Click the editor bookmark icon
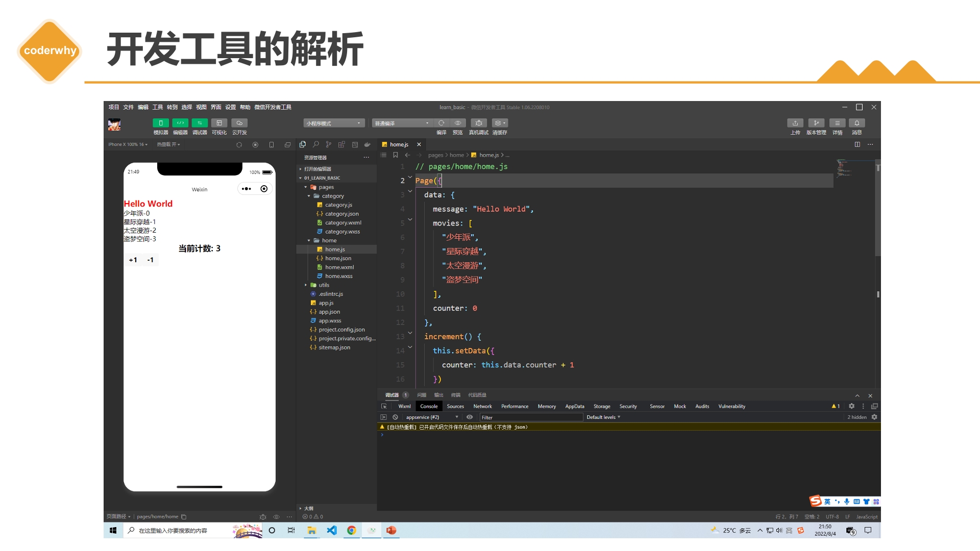Screen dimensions: 980x551 (x=396, y=155)
